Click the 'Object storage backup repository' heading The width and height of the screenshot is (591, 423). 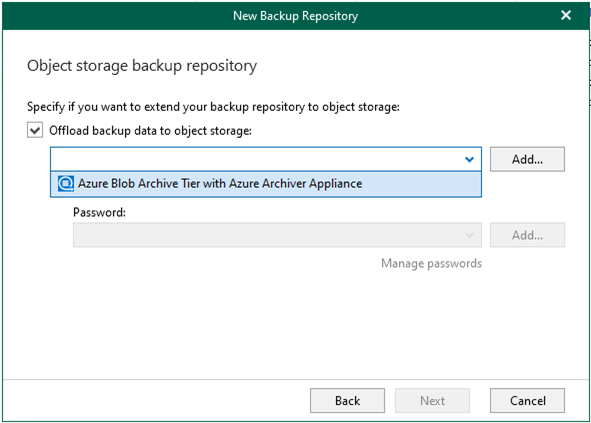tap(142, 66)
